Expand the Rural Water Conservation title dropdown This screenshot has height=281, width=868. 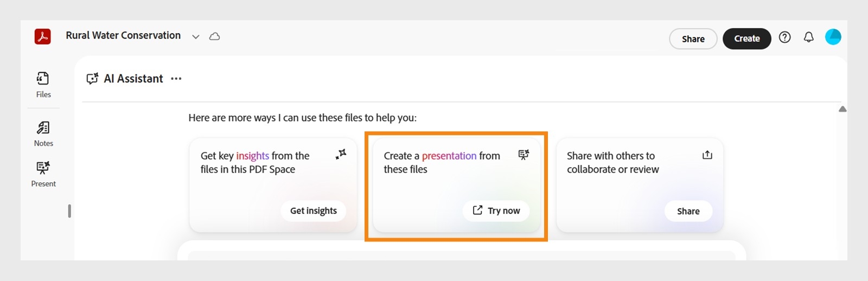196,37
